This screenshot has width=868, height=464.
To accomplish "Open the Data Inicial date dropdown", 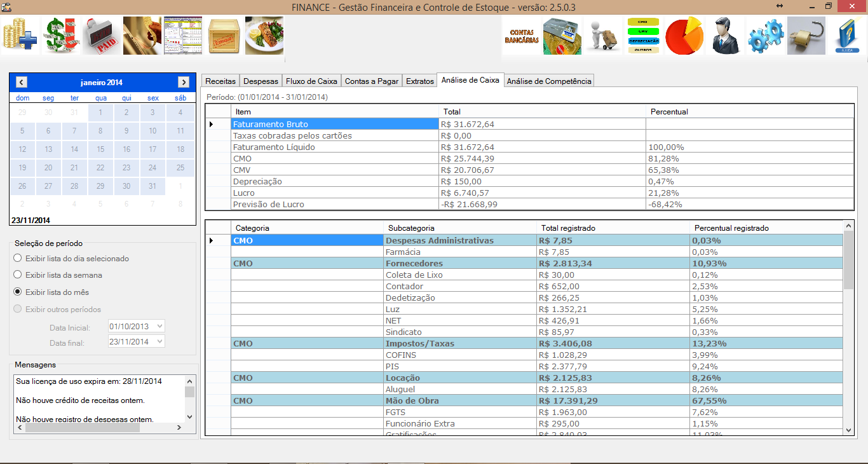I will point(159,326).
